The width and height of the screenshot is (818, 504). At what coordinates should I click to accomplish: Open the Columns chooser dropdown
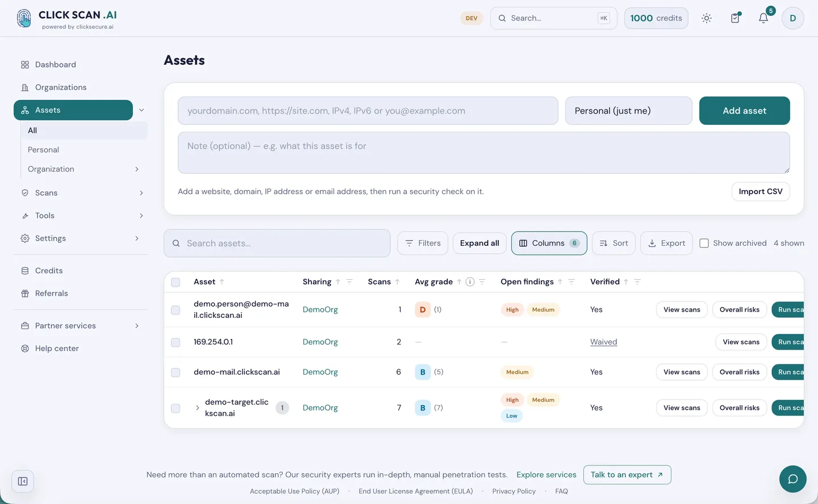(549, 243)
